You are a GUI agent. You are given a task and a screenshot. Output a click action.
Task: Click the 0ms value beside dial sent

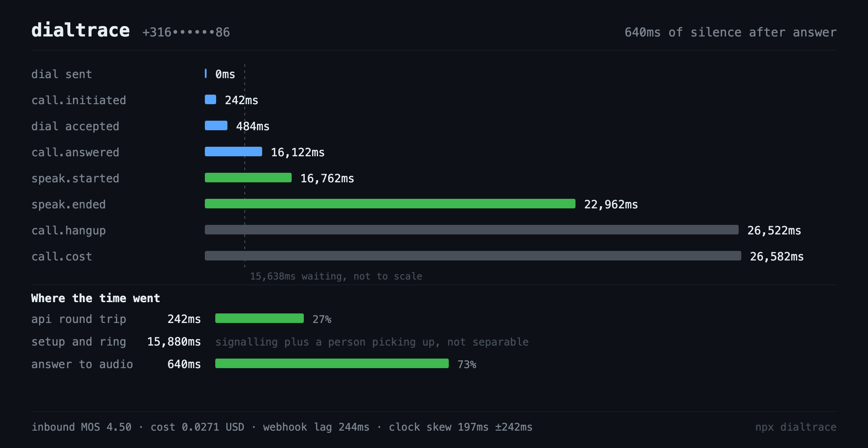pyautogui.click(x=225, y=74)
